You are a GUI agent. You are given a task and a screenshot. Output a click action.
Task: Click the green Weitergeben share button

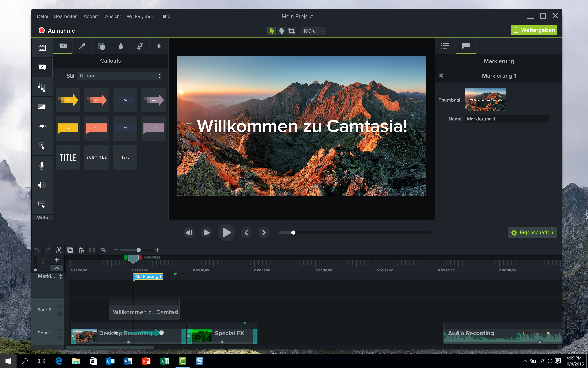point(534,30)
